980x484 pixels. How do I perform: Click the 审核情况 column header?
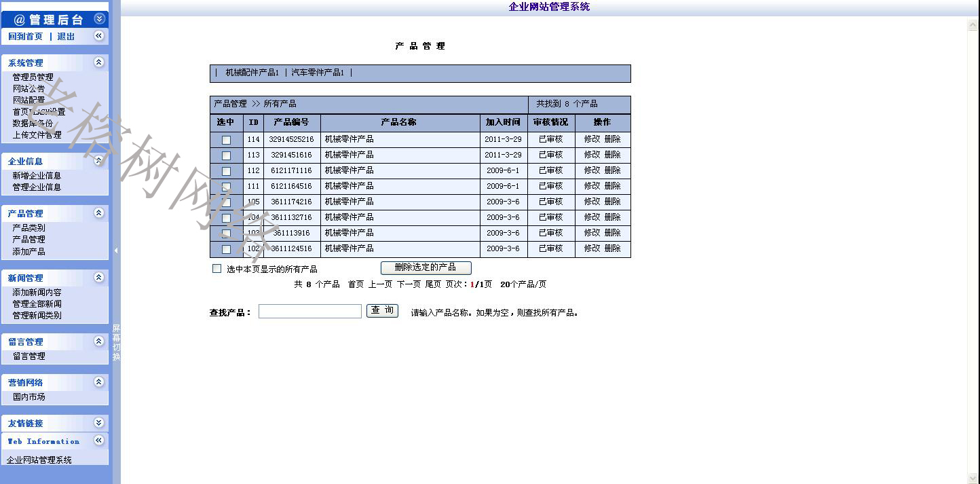pos(550,122)
